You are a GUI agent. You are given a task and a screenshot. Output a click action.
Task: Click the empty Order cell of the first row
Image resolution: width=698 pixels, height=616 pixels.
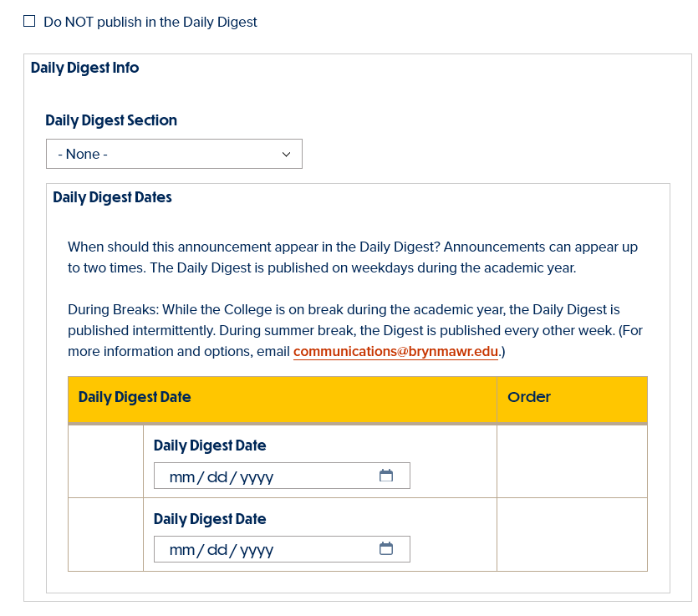(572, 460)
